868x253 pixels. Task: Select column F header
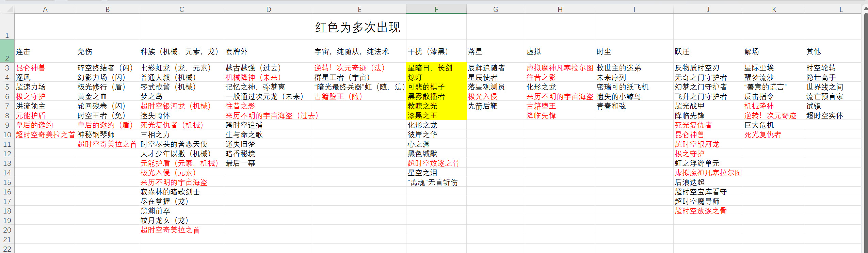click(x=436, y=10)
